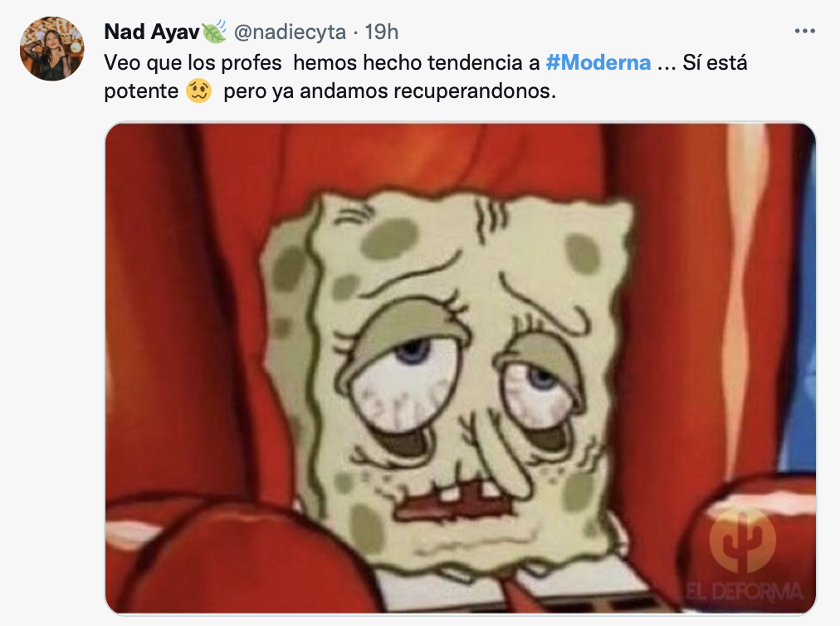This screenshot has width=840, height=626.
Task: Open the three-dot more options menu
Action: tap(804, 32)
